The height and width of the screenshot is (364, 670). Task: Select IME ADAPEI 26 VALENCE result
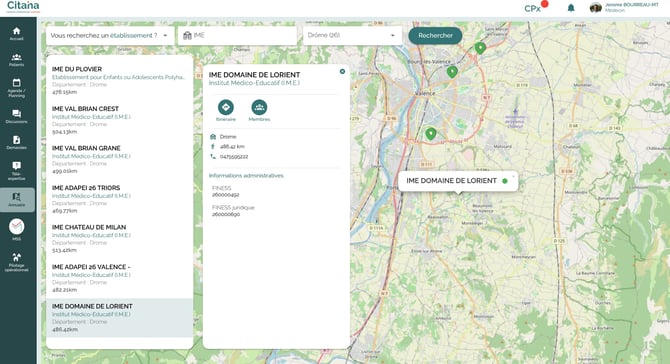[119, 278]
